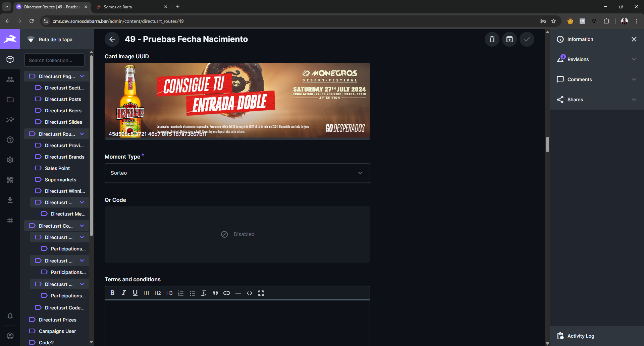
Task: Expand the Comments section
Action: pos(597,79)
